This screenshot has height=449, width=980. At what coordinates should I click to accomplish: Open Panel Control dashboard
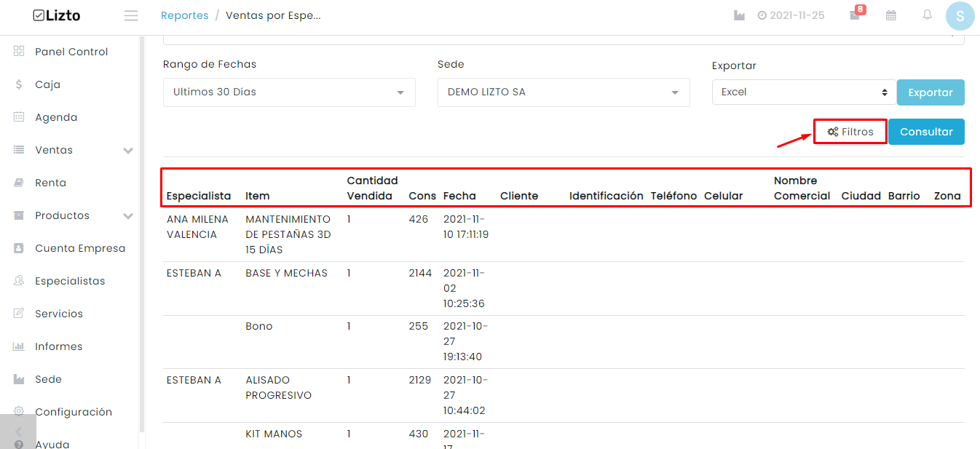pyautogui.click(x=71, y=52)
